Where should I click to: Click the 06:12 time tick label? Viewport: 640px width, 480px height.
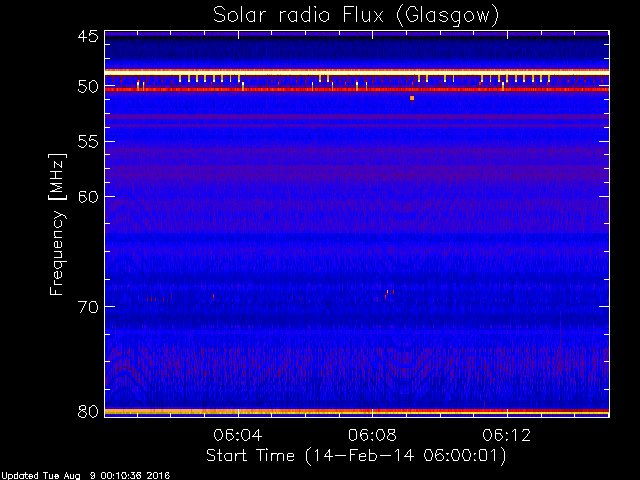pos(507,435)
